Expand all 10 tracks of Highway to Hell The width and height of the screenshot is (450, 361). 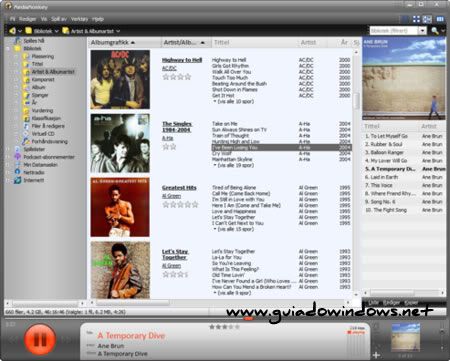(x=233, y=101)
